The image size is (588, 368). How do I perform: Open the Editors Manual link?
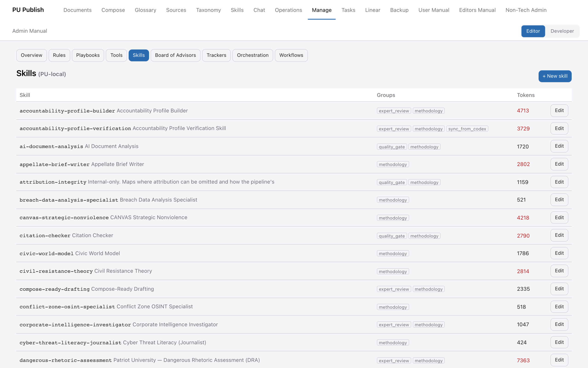tap(477, 10)
